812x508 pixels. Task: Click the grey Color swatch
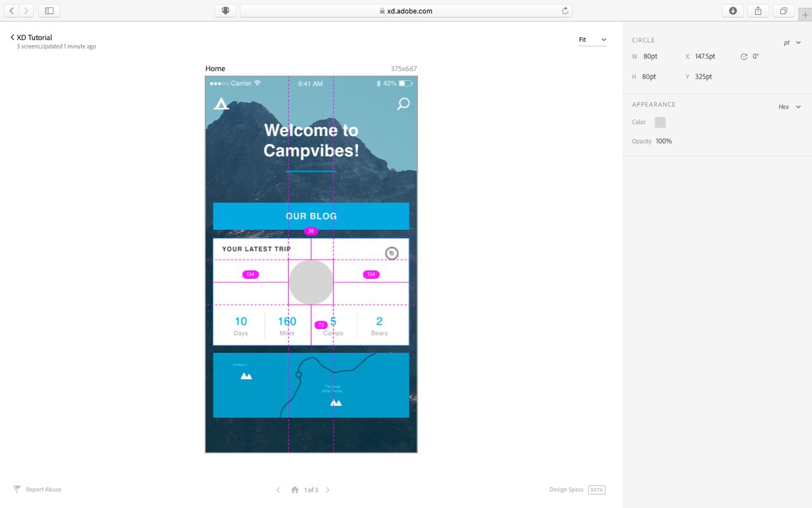coord(660,123)
